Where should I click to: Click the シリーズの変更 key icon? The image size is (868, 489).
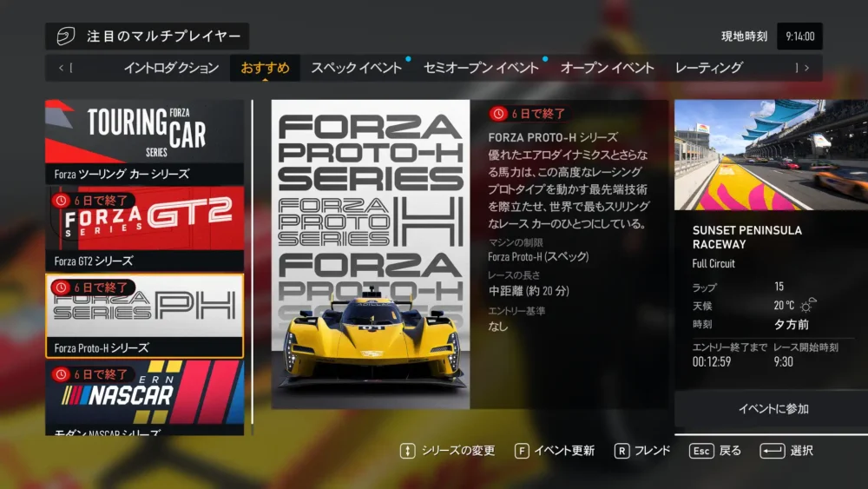pyautogui.click(x=407, y=451)
